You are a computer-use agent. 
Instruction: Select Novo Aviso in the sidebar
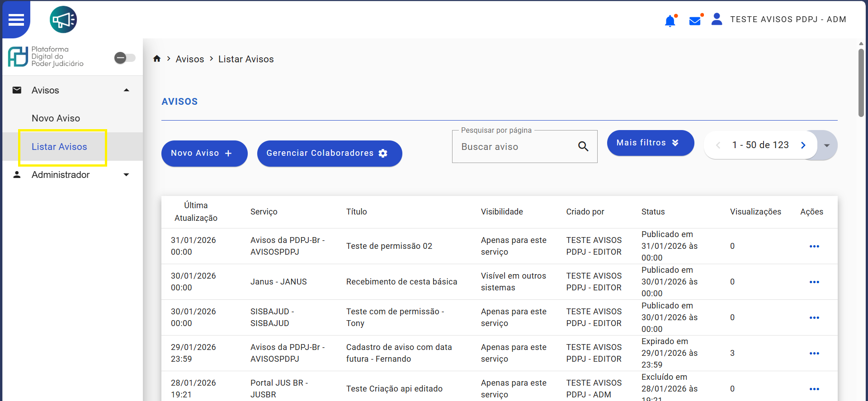click(x=56, y=118)
